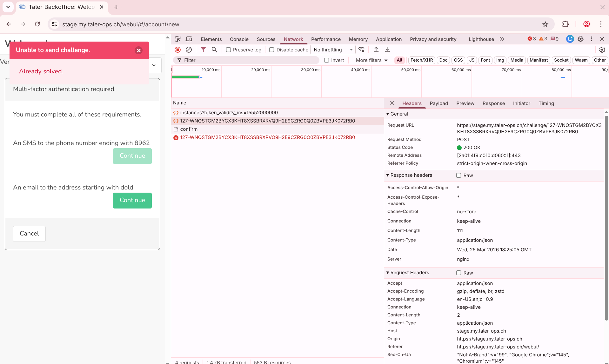Clear the network log

(189, 50)
